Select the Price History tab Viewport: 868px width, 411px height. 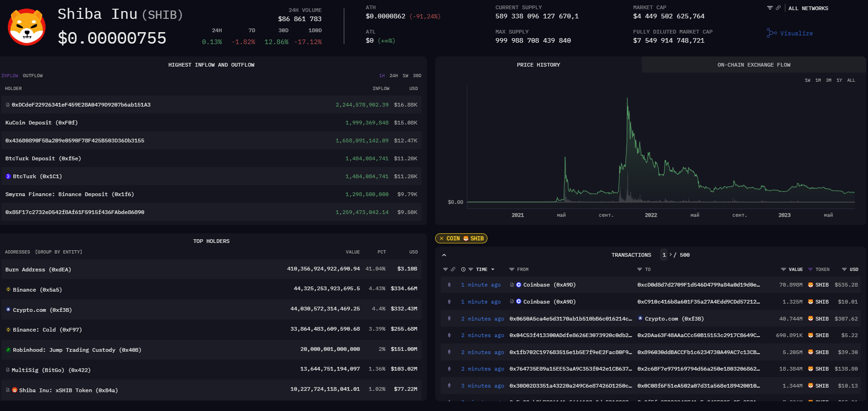[x=538, y=65]
